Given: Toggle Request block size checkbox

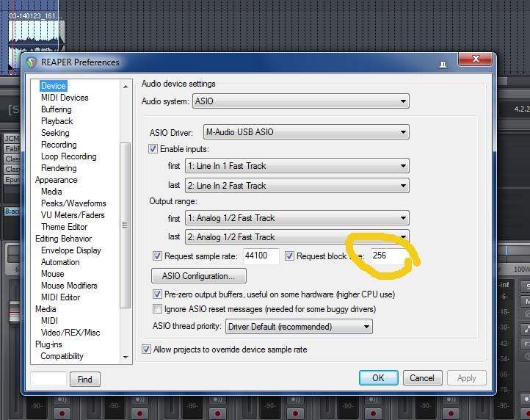Looking at the screenshot, I should tap(289, 256).
